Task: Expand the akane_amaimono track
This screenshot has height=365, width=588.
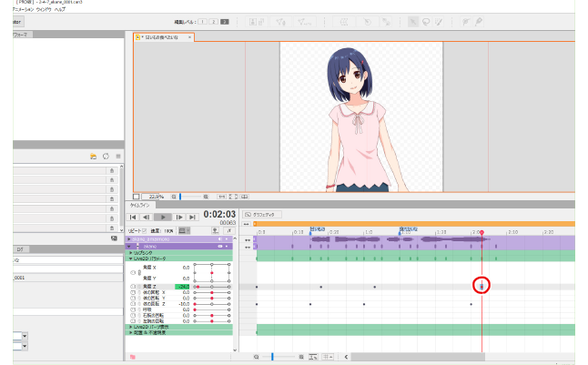Action: (x=129, y=239)
